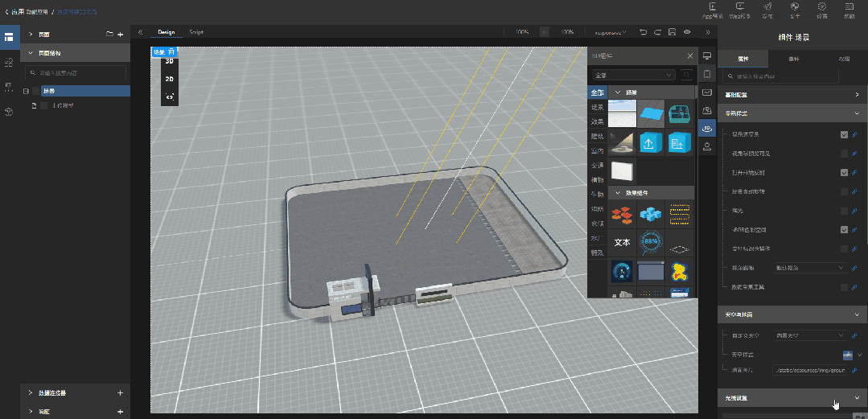Undo the last action
The height and width of the screenshot is (419, 868).
coord(644,32)
